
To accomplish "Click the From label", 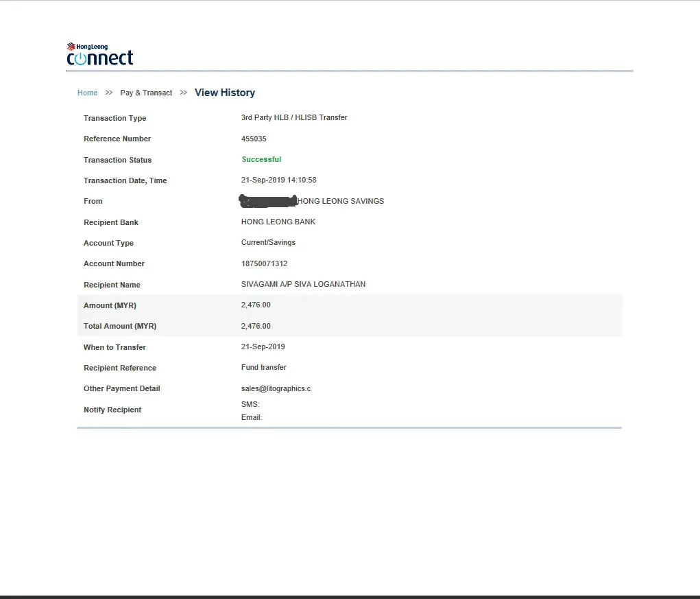I will [x=93, y=202].
